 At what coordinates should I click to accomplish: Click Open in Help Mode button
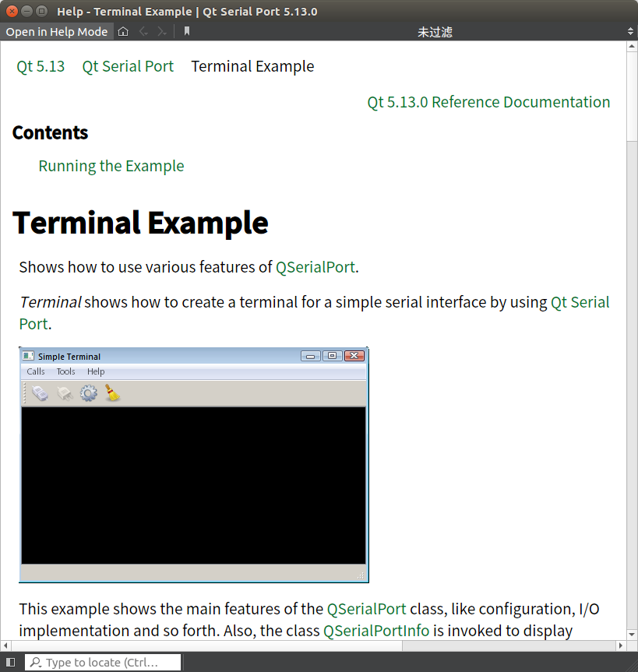pos(57,32)
